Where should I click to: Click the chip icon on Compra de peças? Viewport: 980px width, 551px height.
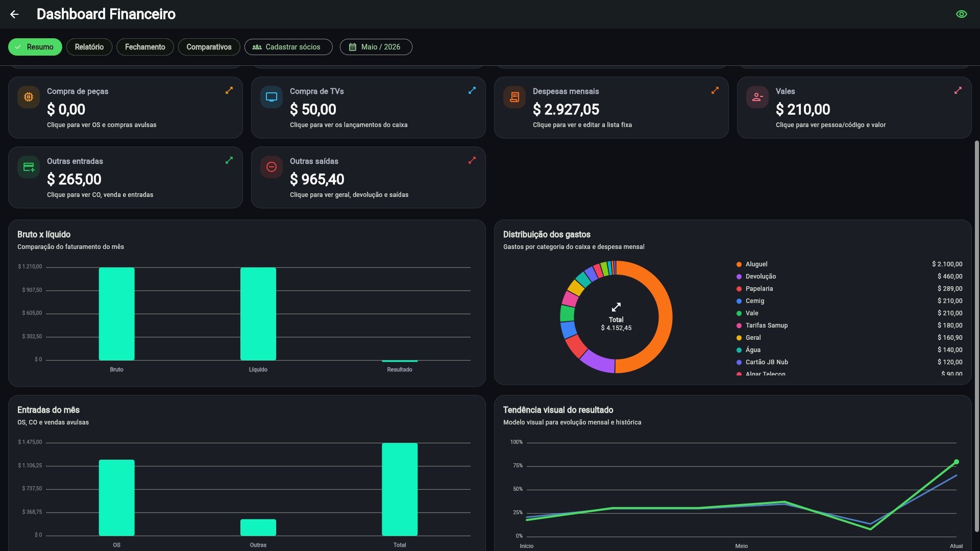coord(29,97)
